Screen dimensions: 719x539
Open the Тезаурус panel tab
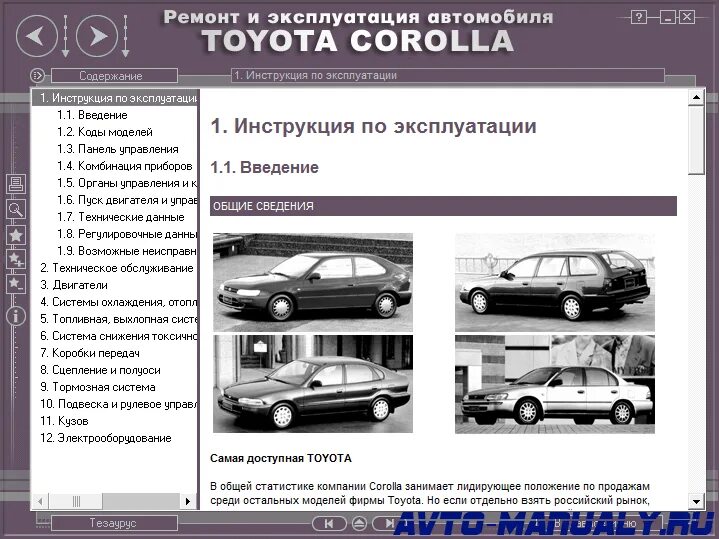pos(114,523)
